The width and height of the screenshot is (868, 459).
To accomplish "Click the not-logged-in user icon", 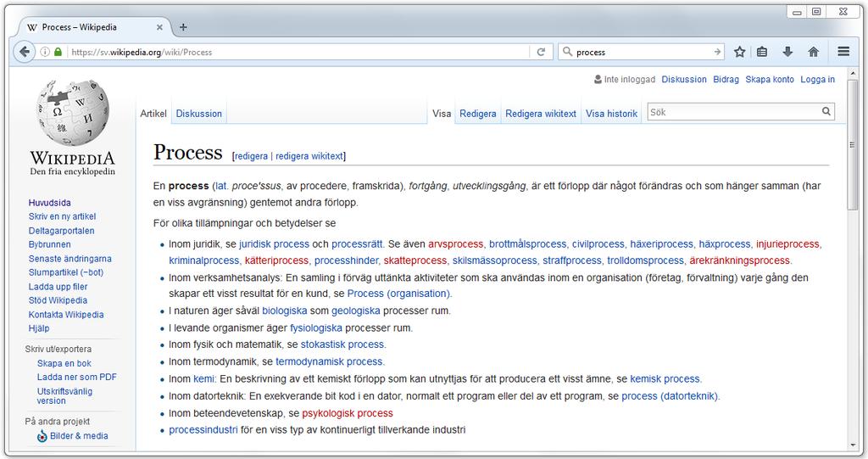I will coord(598,79).
